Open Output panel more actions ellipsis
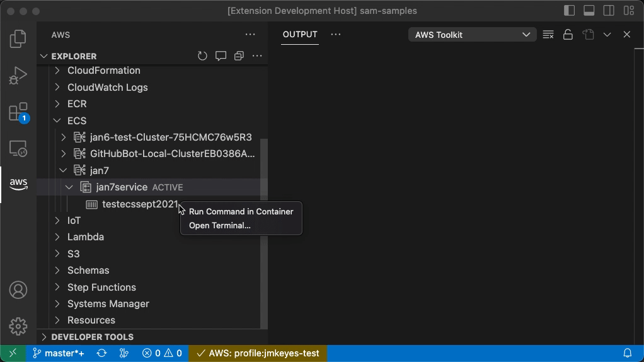This screenshot has width=644, height=362. [336, 35]
